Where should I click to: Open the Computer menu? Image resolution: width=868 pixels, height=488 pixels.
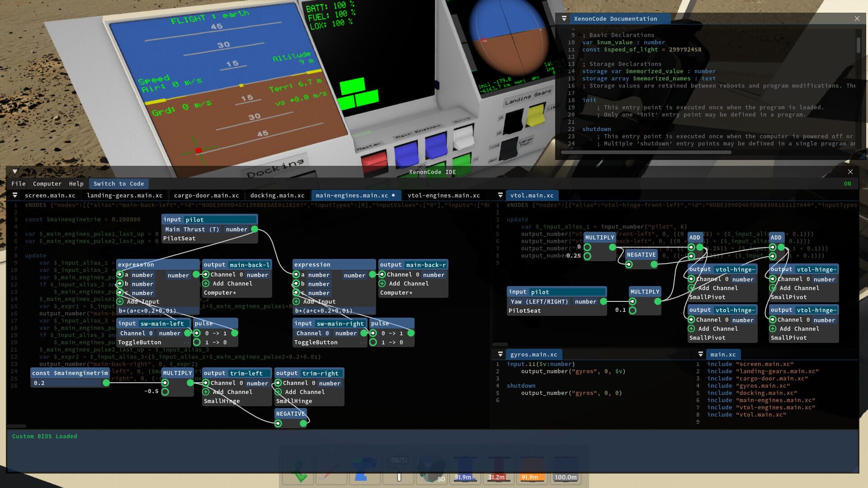[x=47, y=184]
